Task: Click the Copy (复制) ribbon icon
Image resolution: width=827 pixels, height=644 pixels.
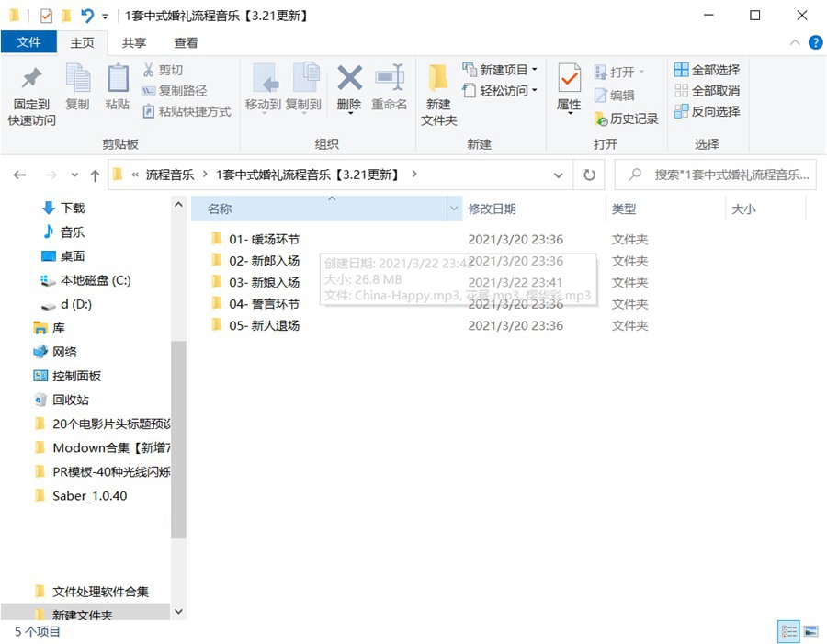Action: click(77, 78)
